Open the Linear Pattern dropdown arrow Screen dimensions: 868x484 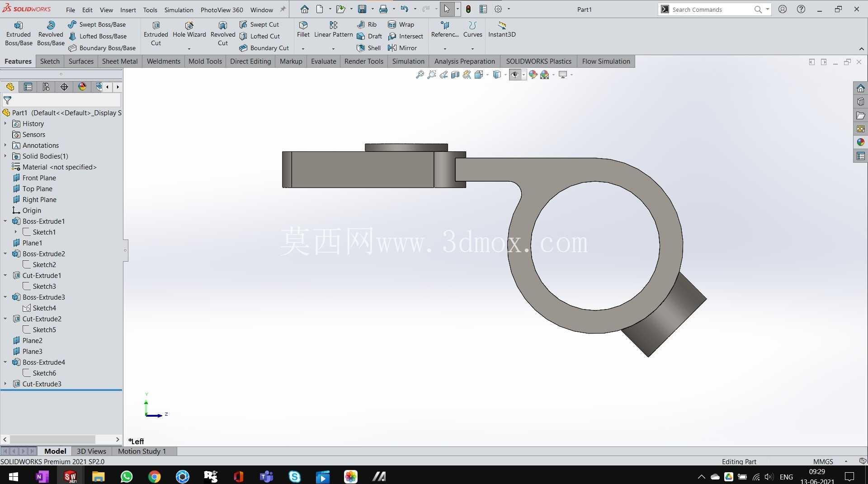[333, 48]
